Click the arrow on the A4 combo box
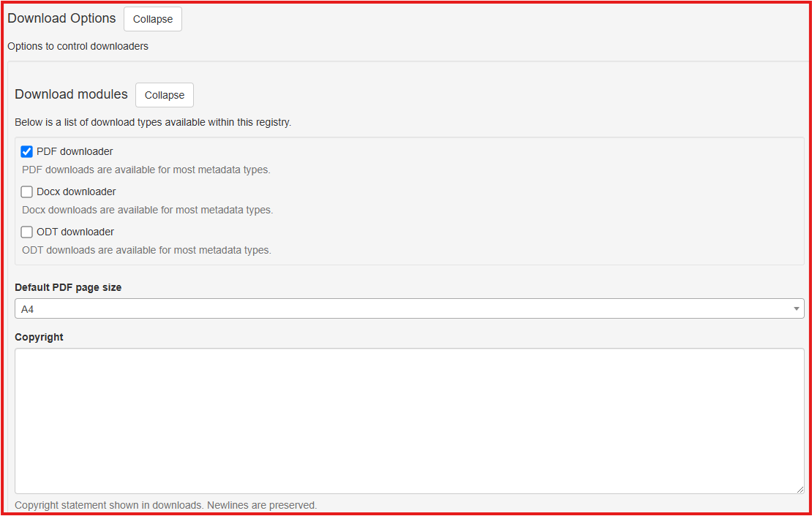812x516 pixels. coord(796,309)
